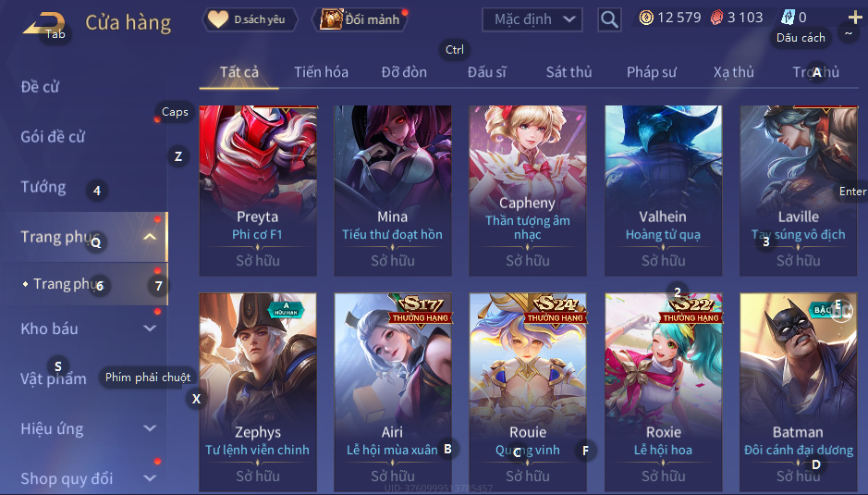
Task: Collapse the Trang phục section chevron
Action: coord(150,237)
